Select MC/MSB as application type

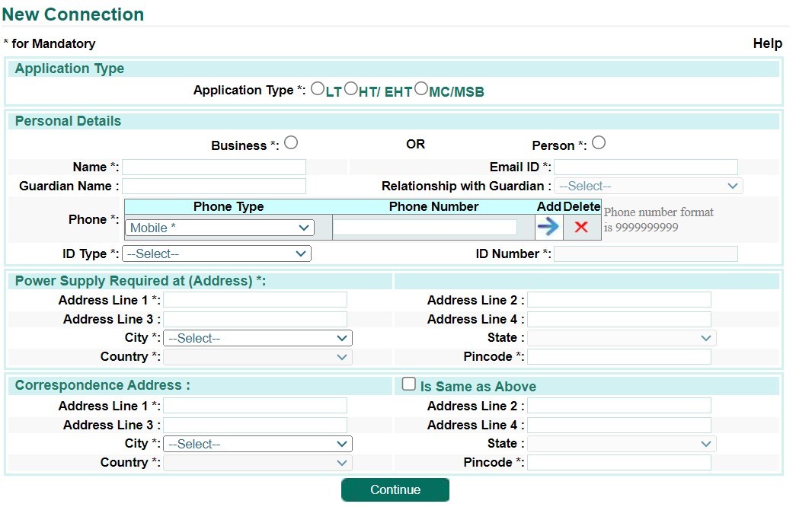pos(421,88)
